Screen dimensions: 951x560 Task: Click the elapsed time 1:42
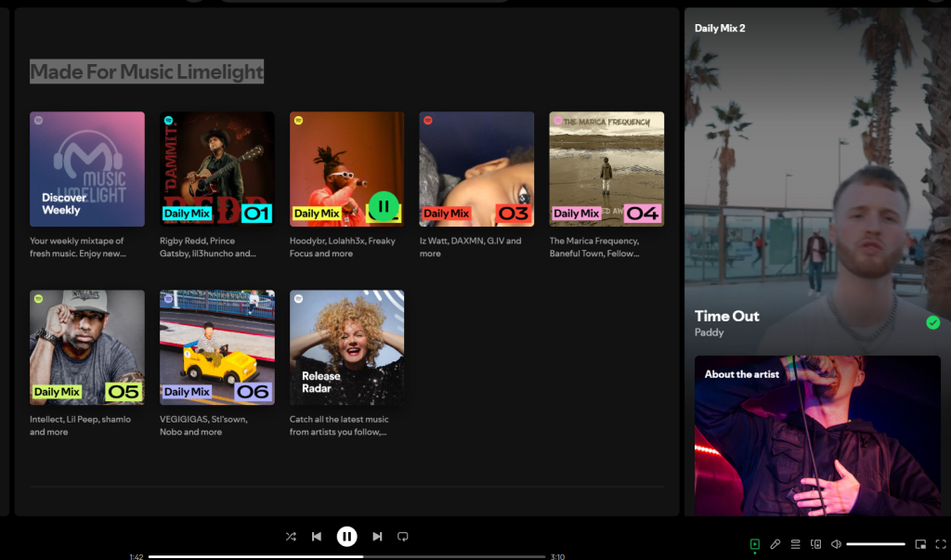point(137,556)
